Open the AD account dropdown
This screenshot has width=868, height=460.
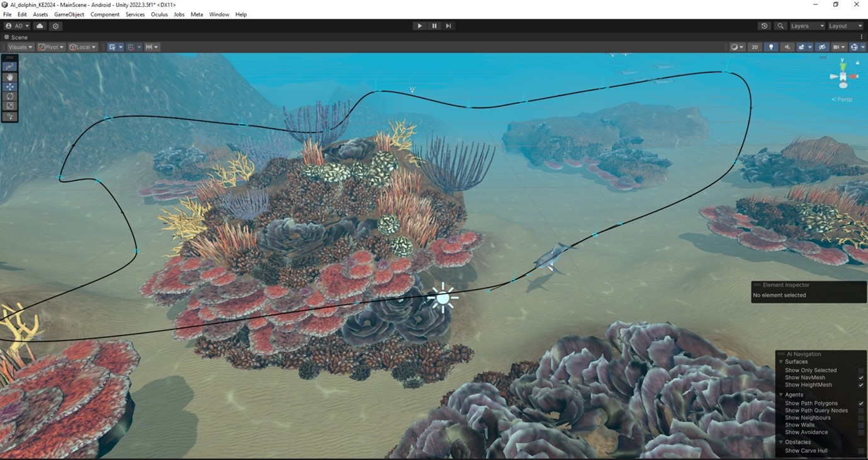18,26
